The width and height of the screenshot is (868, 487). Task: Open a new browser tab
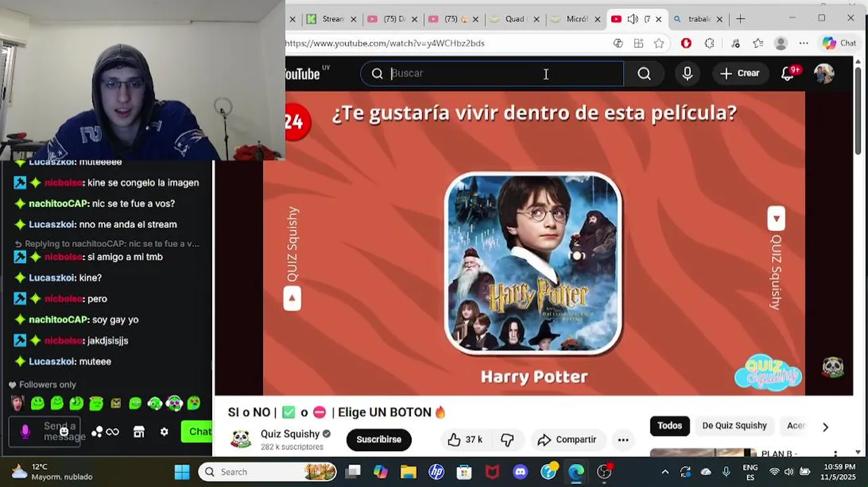[x=740, y=19]
